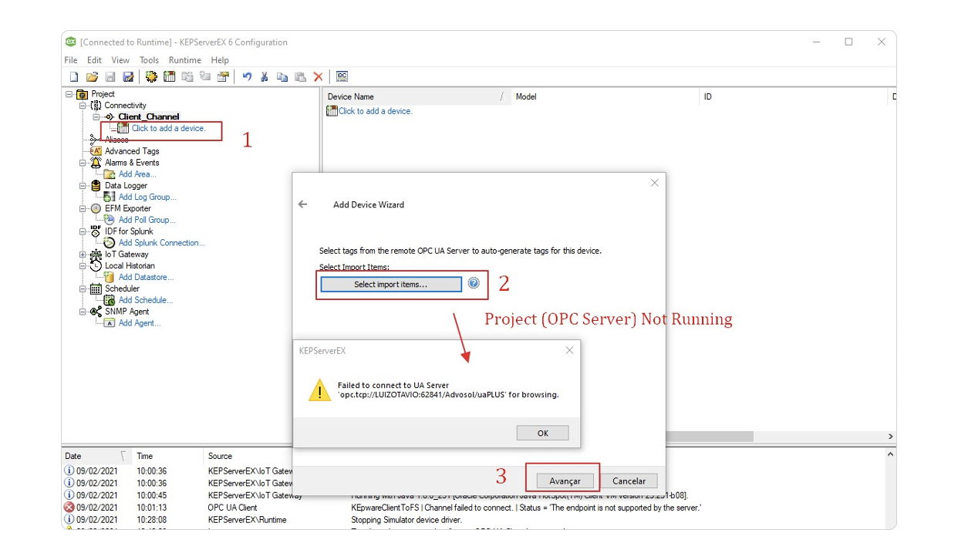This screenshot has width=958, height=560.
Task: Click the Select import items button
Action: pyautogui.click(x=390, y=285)
